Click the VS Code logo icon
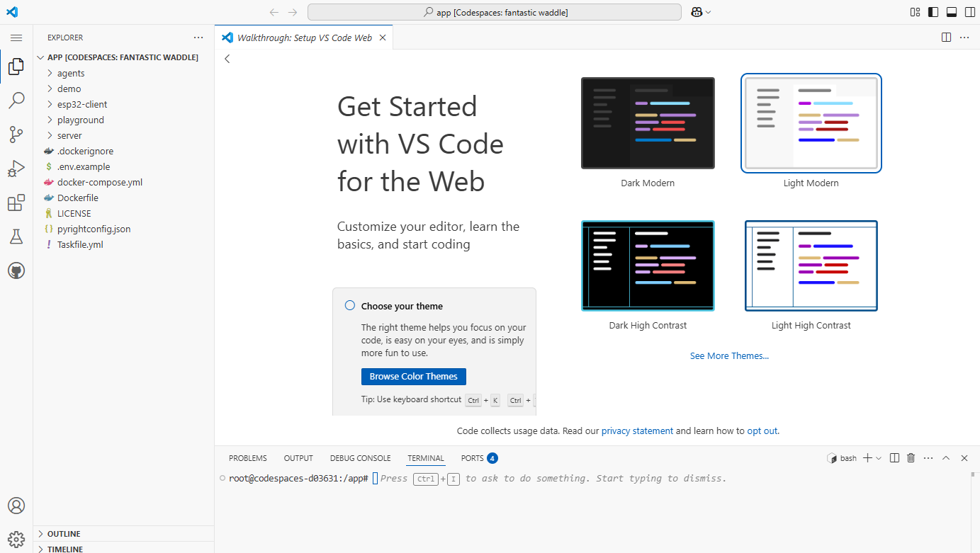 click(12, 12)
